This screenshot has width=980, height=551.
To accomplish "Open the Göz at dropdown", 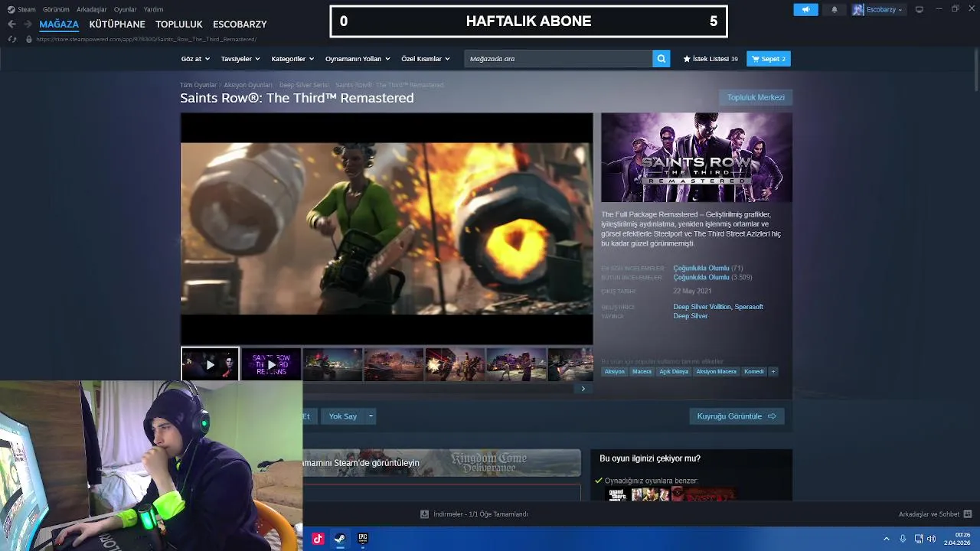I will (x=195, y=59).
